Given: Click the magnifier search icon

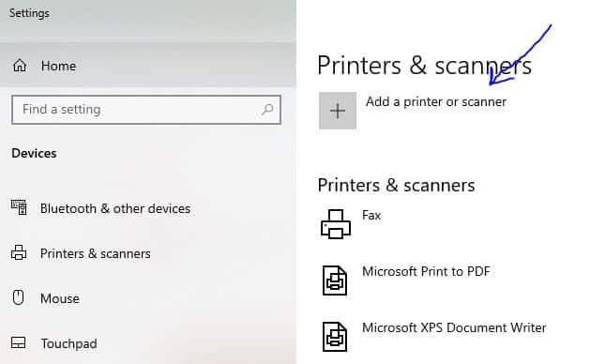Looking at the screenshot, I should tap(267, 110).
